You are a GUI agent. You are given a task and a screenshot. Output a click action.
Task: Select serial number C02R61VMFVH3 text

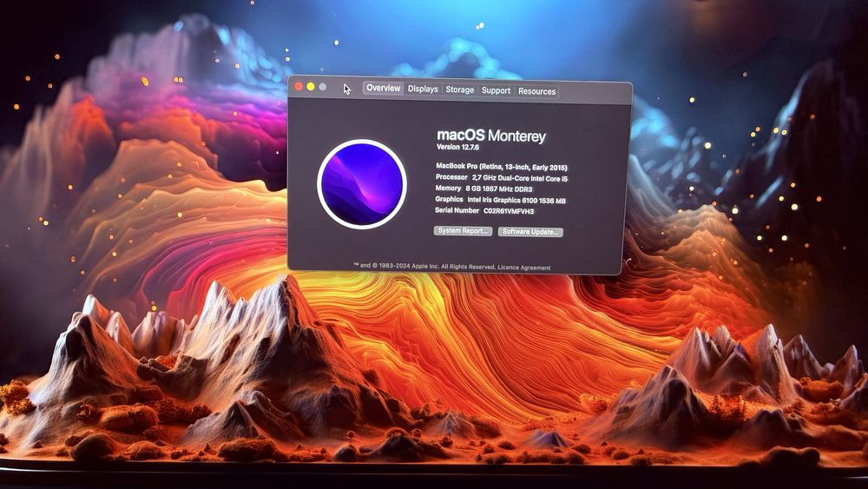pos(509,211)
